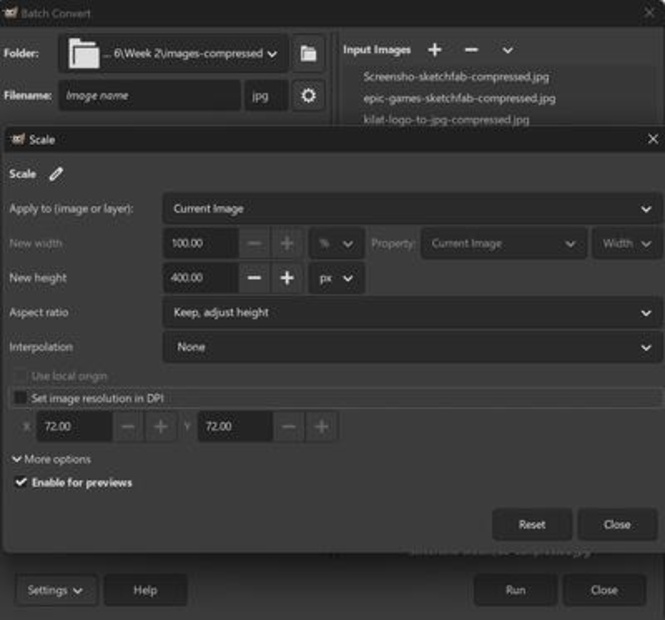Close the Batch Convert window
The height and width of the screenshot is (620, 665).
(650, 13)
